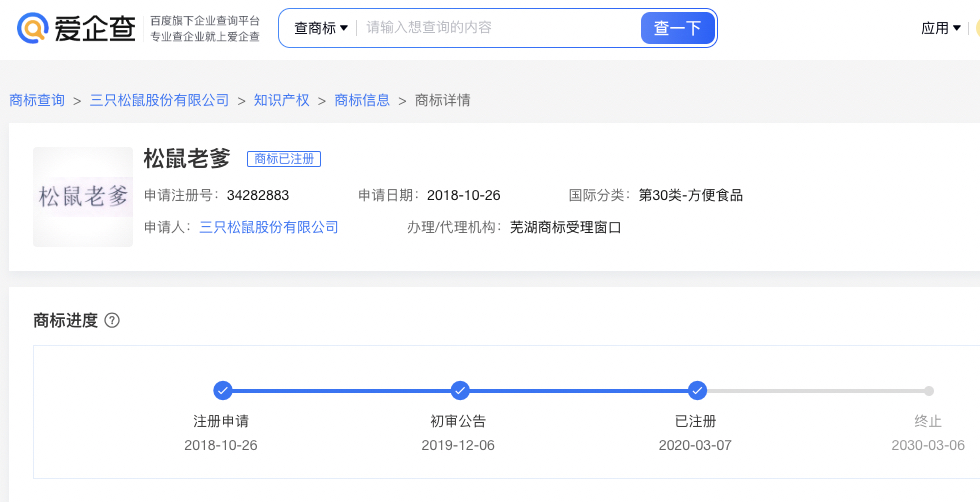
Task: Click the 爱企查 logo icon
Action: tap(33, 28)
